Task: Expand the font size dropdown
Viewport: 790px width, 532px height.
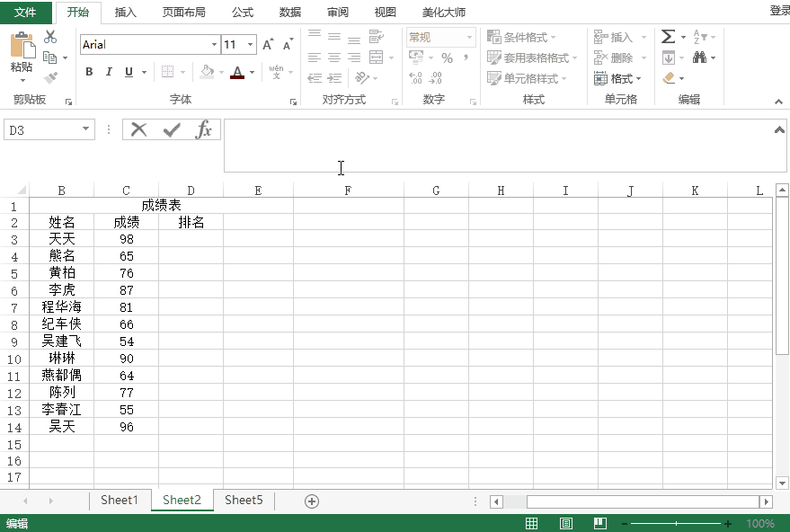Action: point(251,44)
